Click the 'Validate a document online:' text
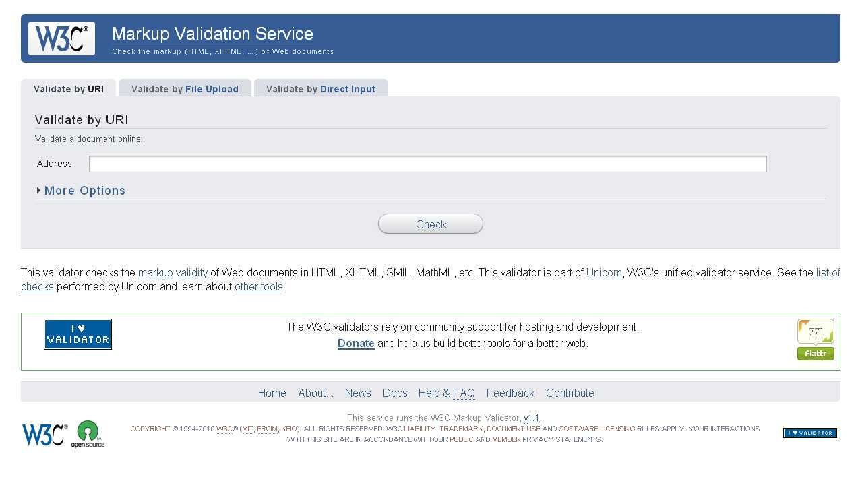Viewport: 860px width, 504px height. coord(89,139)
